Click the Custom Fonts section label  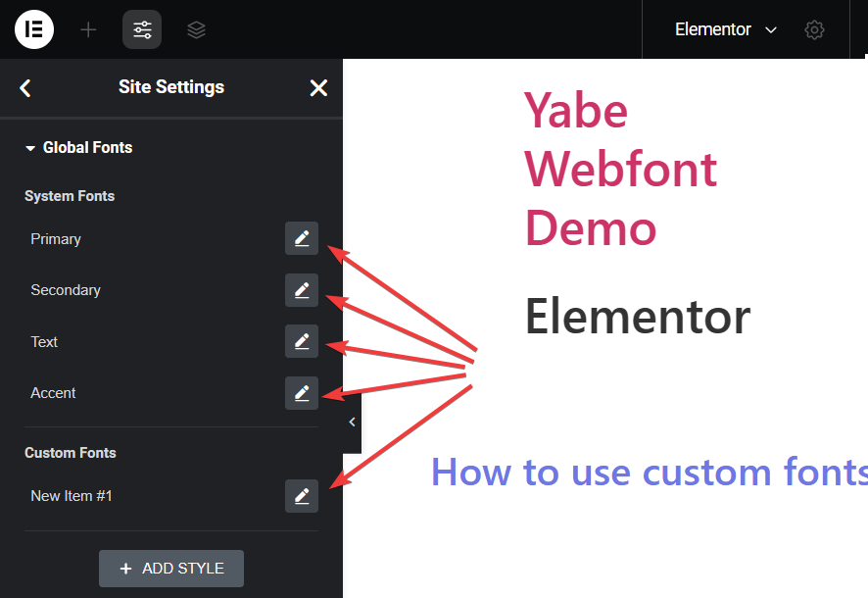pos(71,453)
